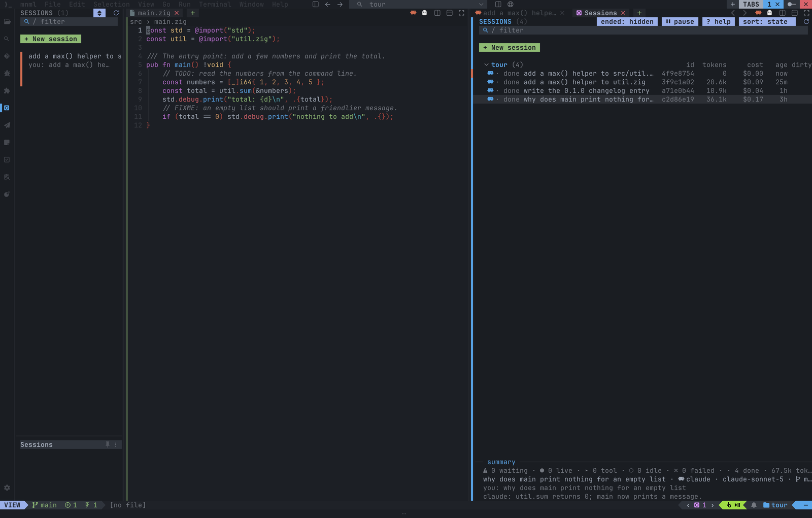Refresh the right SESSIONS (4) list
This screenshot has width=812, height=518.
(x=806, y=22)
